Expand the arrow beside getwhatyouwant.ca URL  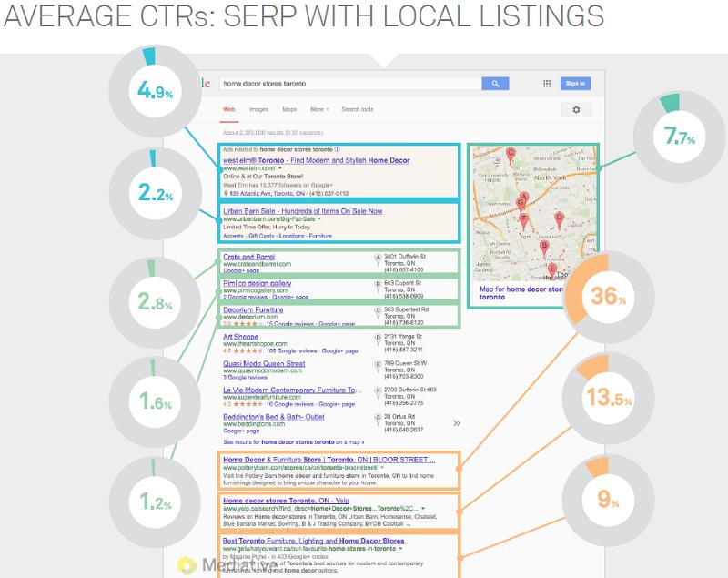click(x=400, y=549)
